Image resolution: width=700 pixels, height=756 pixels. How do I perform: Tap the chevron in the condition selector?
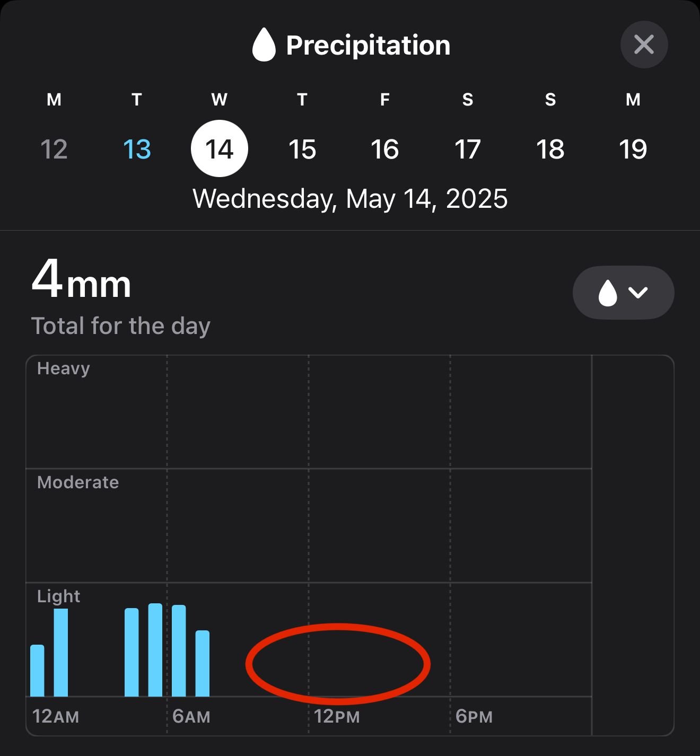(x=638, y=293)
